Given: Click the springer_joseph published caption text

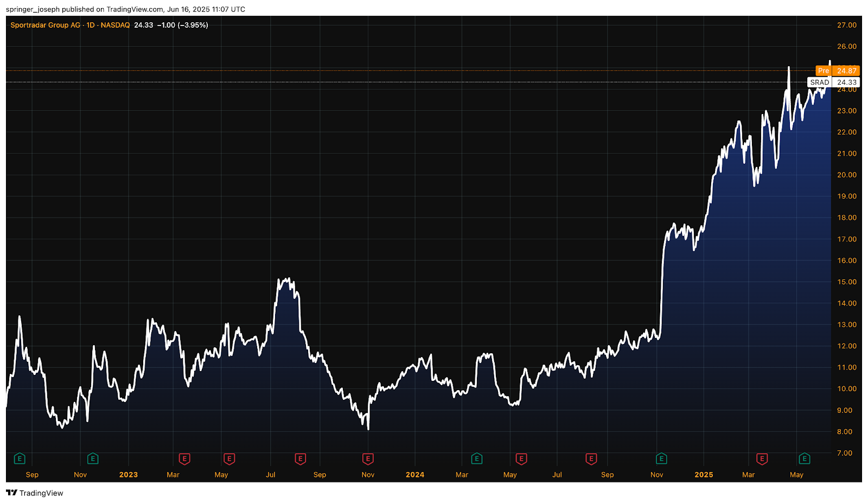Looking at the screenshot, I should (125, 9).
